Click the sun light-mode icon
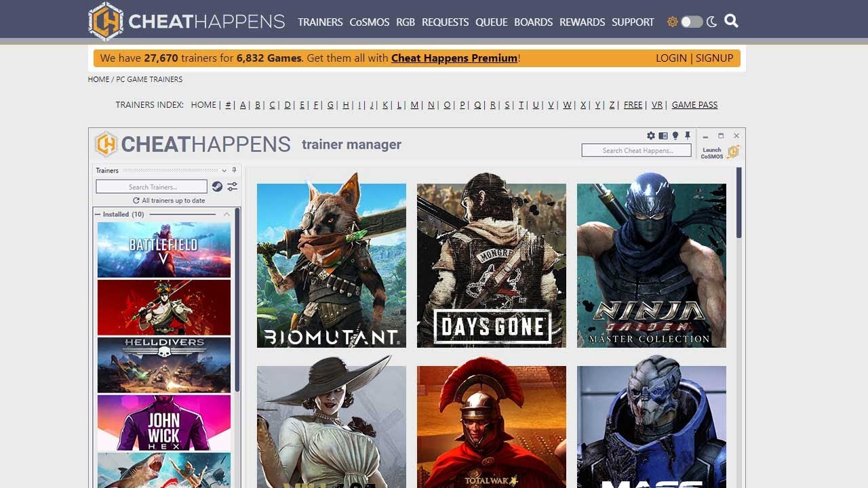 [673, 22]
